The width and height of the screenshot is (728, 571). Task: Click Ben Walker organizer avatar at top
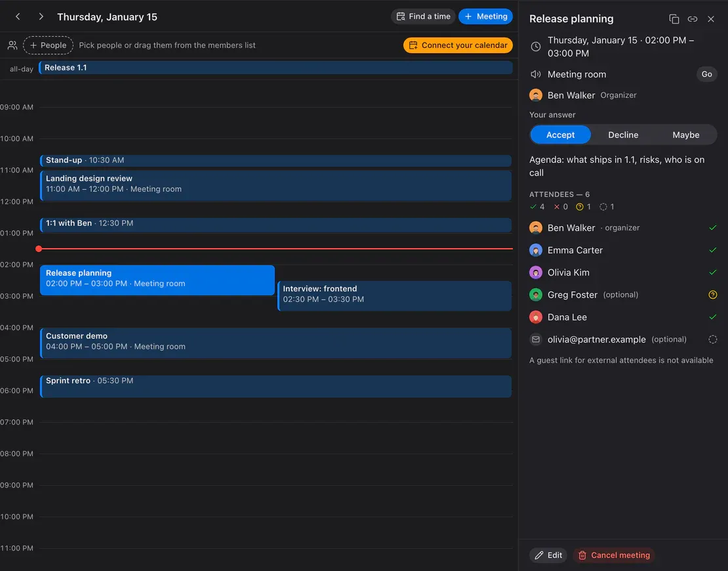pos(535,95)
